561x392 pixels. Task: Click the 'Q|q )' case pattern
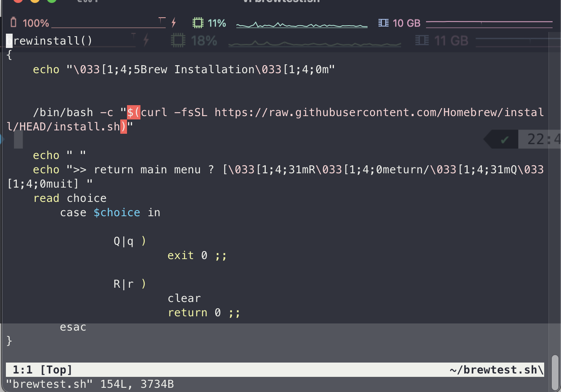(130, 241)
